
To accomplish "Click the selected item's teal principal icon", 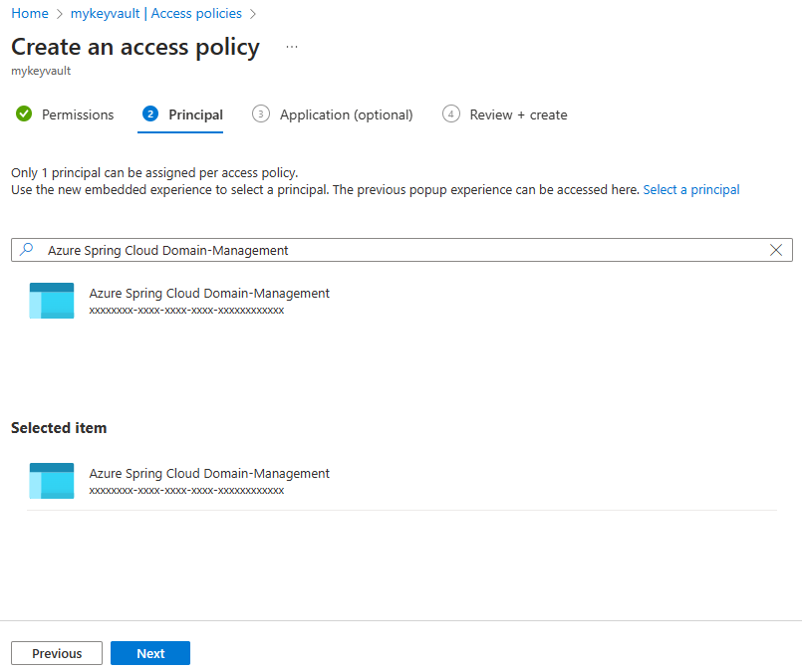I will coord(51,480).
